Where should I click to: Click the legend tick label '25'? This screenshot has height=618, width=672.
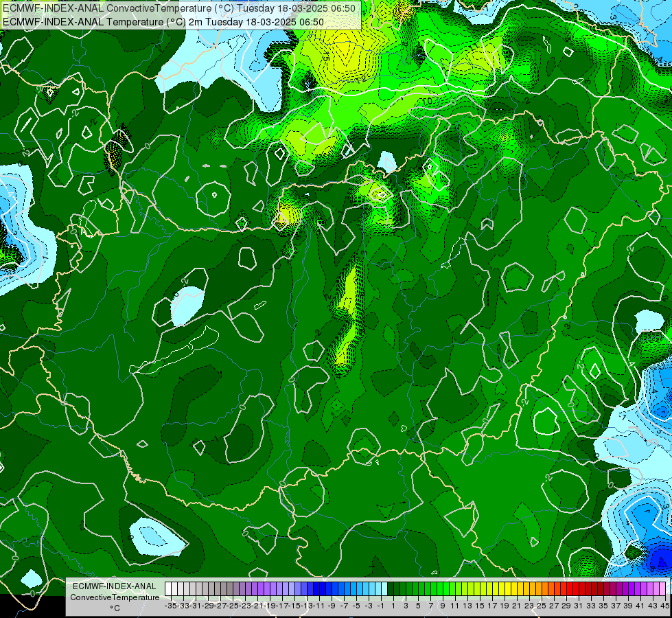542,606
